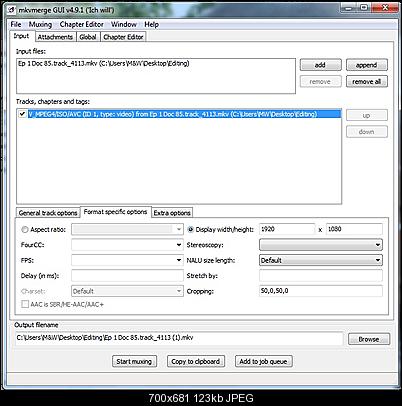
Task: Open the Help menu
Action: click(151, 24)
